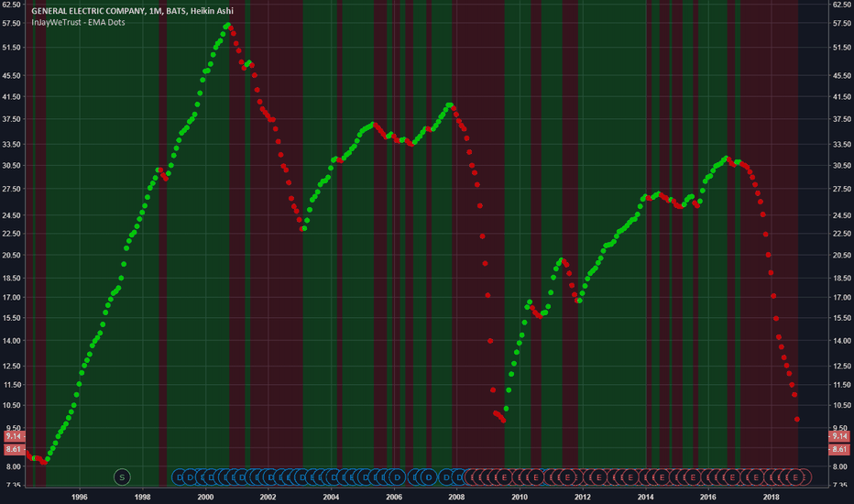Open the fully visible earnings E marker from mid-2009
This screenshot has height=504, width=854.
tap(504, 477)
